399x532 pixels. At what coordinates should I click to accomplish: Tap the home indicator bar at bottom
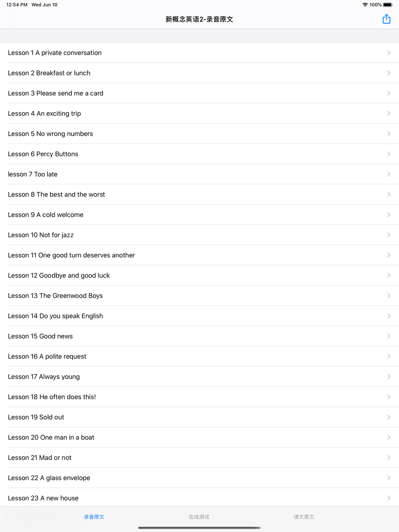tap(199, 528)
